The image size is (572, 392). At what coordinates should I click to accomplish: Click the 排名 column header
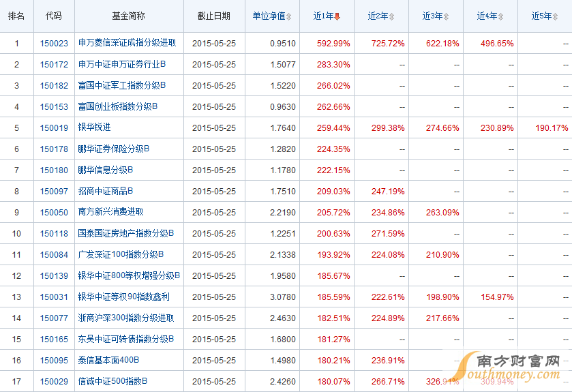click(16, 16)
